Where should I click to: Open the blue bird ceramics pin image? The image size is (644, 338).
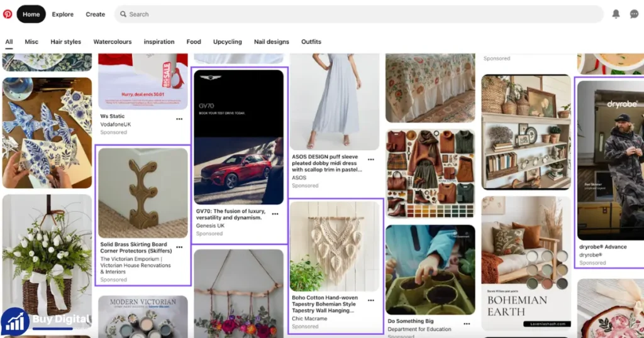(x=47, y=133)
